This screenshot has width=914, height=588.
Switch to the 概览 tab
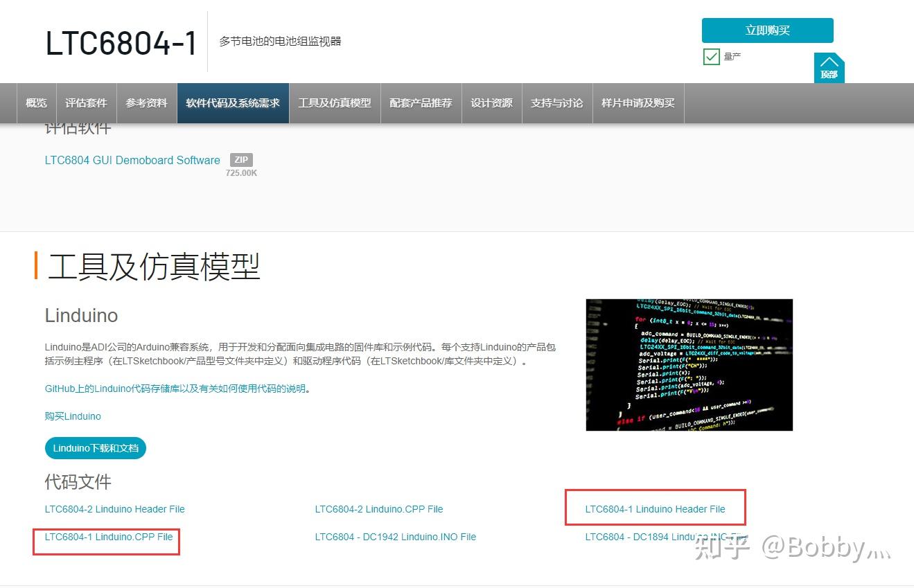[35, 103]
